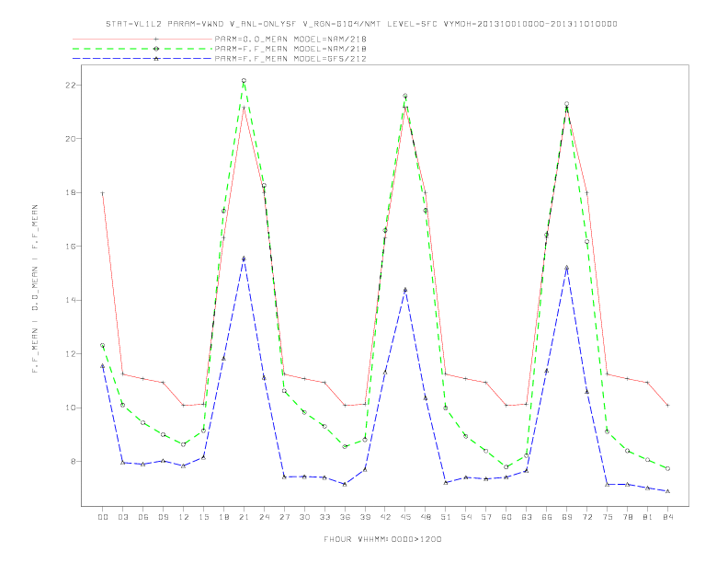The width and height of the screenshot is (728, 563).
Task: Click green circle marker at the hour 21 peak
Action: coord(244,81)
